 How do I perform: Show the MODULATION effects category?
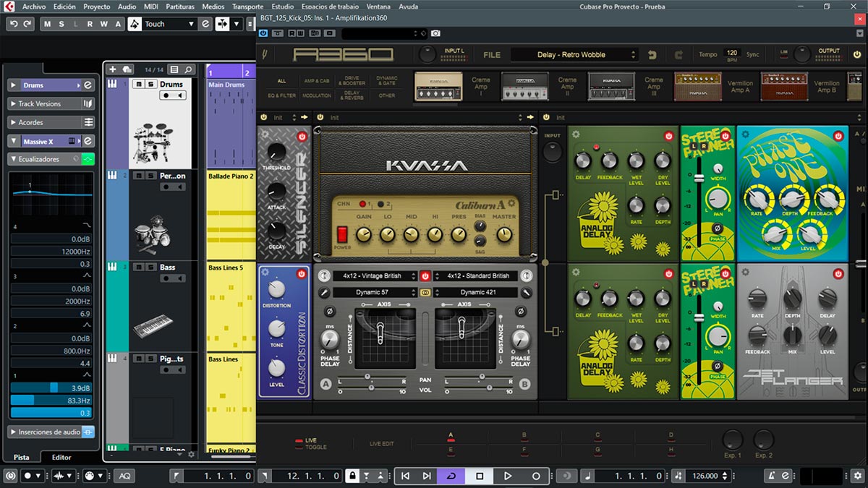point(317,95)
